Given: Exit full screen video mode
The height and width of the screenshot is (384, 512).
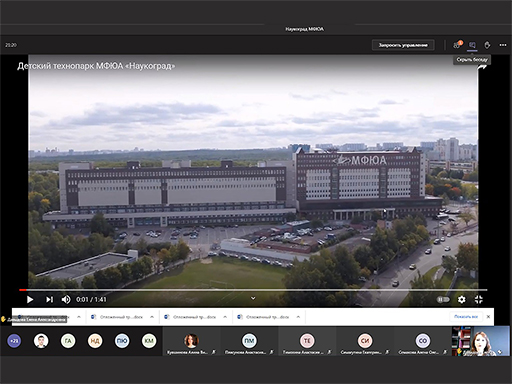Looking at the screenshot, I should coord(479,299).
